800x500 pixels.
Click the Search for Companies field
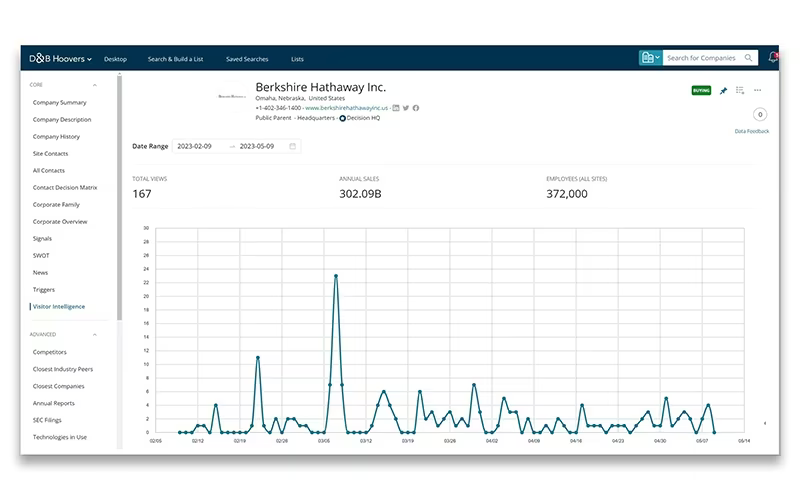pyautogui.click(x=704, y=58)
